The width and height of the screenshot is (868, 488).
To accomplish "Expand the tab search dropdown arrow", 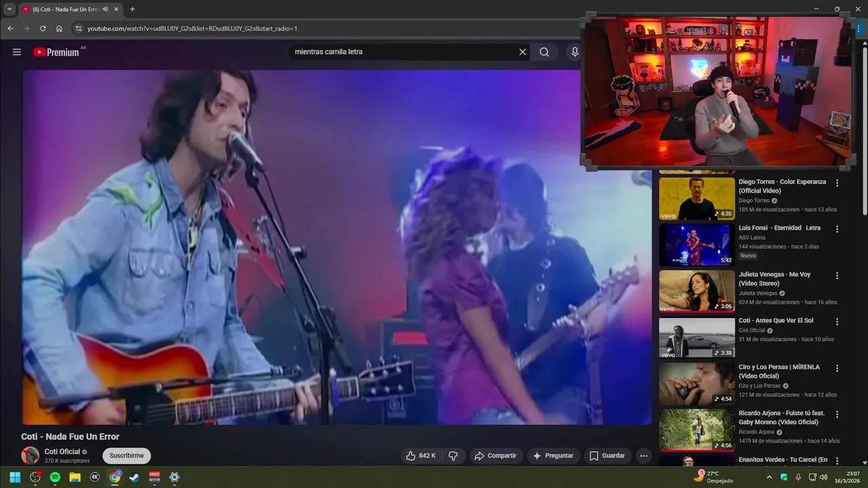I will pos(9,9).
